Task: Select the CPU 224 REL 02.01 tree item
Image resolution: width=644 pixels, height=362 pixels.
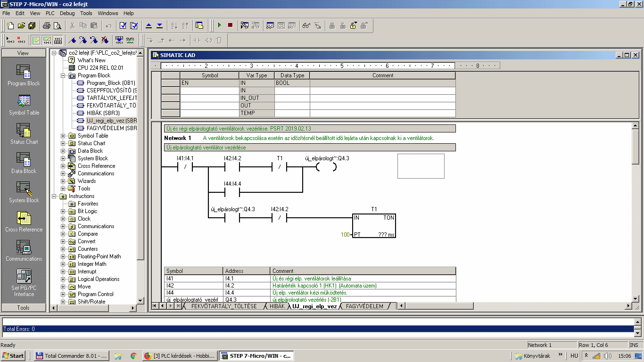Action: [100, 68]
